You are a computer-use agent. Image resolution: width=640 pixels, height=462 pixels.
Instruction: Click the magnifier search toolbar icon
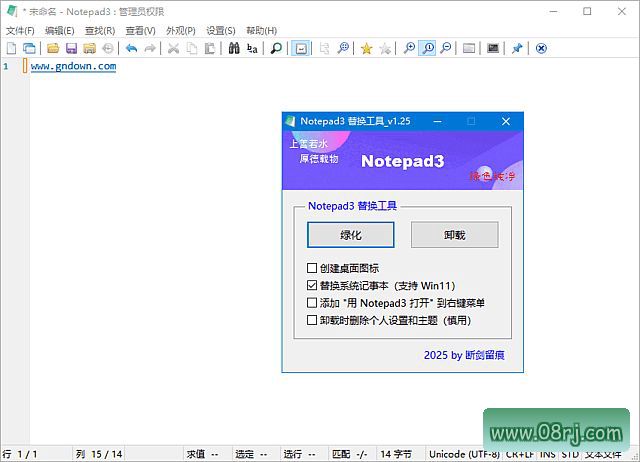pos(276,49)
